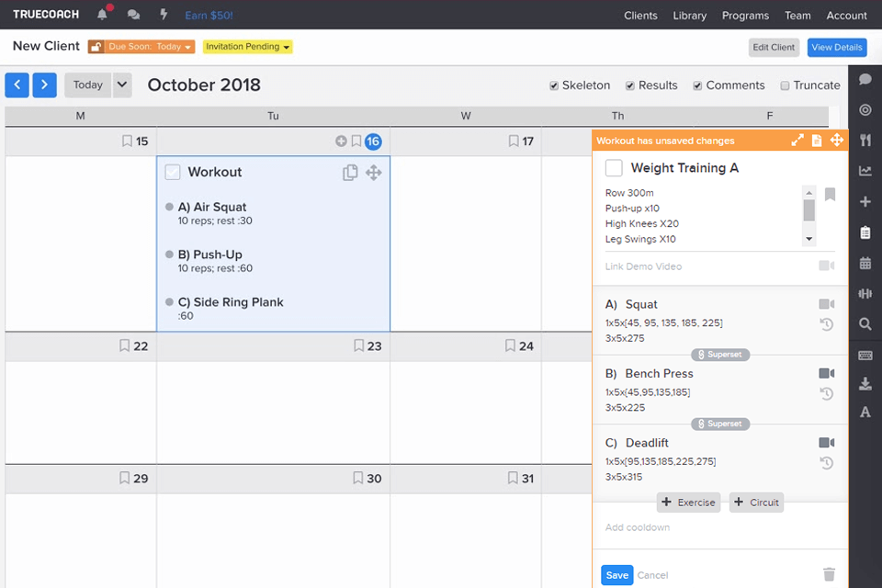Viewport: 882px width, 588px height.
Task: Toggle the Results checkbox
Action: point(630,85)
